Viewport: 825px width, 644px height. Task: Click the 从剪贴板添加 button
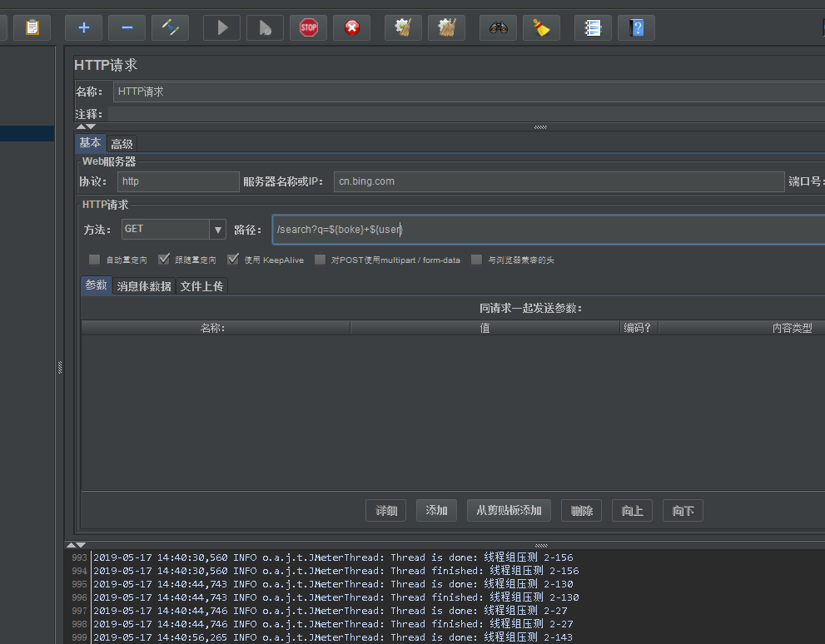509,511
